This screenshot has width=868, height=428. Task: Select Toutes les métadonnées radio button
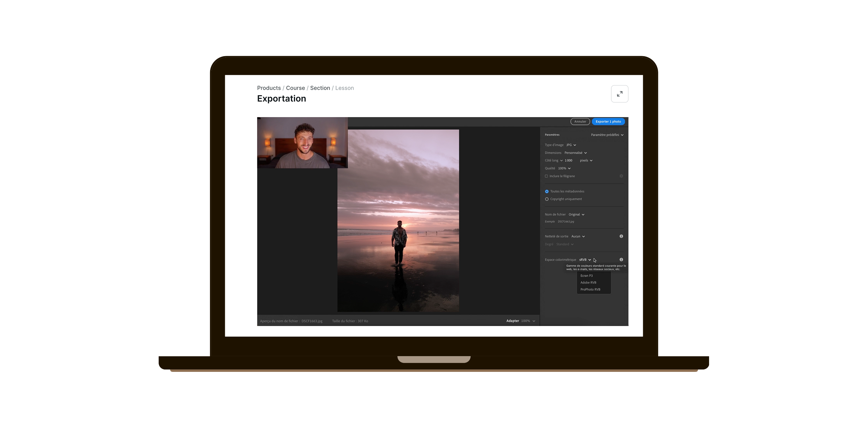click(547, 192)
